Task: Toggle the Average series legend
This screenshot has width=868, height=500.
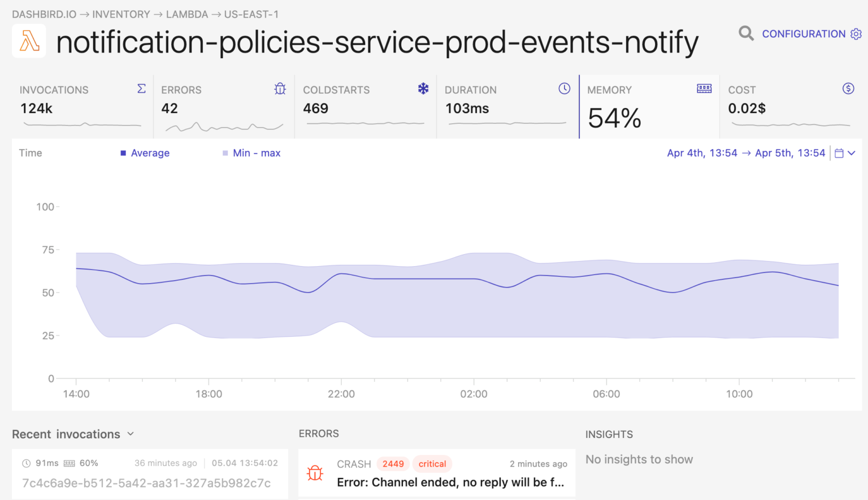Action: pyautogui.click(x=150, y=153)
